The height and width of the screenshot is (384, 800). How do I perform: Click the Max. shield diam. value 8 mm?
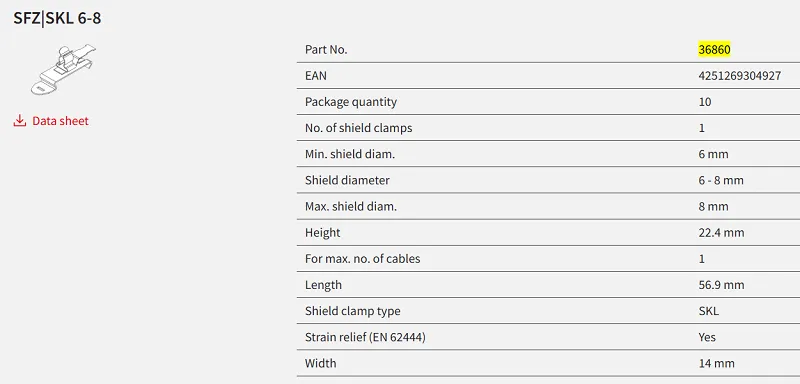point(713,207)
